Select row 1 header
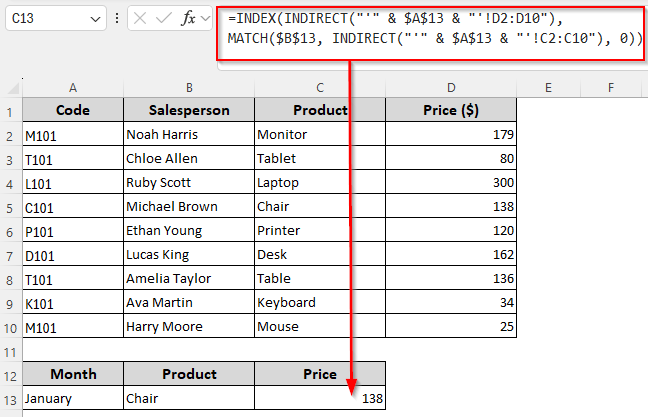The width and height of the screenshot is (648, 417). 11,110
